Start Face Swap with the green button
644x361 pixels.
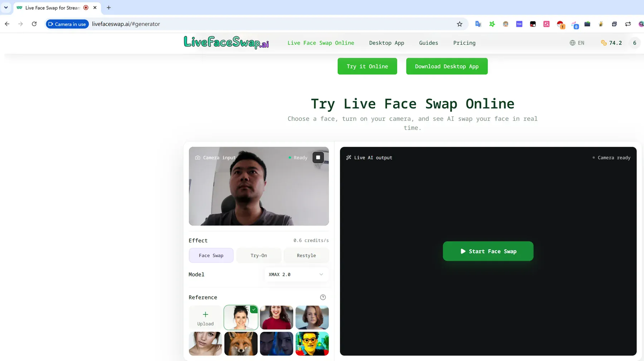coord(488,251)
